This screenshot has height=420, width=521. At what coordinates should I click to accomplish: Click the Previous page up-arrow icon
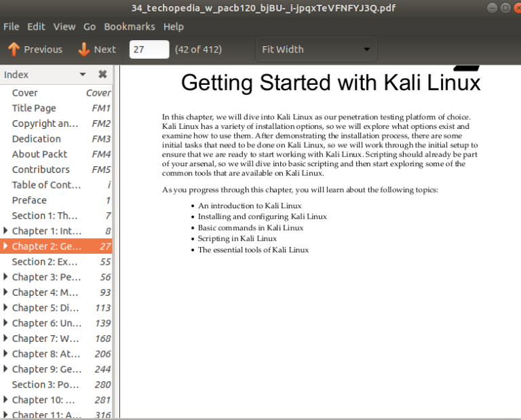[x=13, y=50]
